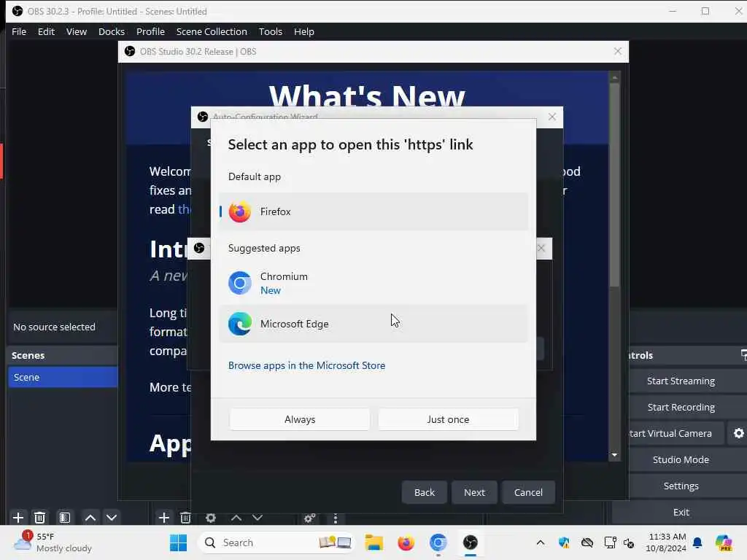Close the OBS Studio 30.2 Release window
Screen dimensions: 747x560
(617, 51)
